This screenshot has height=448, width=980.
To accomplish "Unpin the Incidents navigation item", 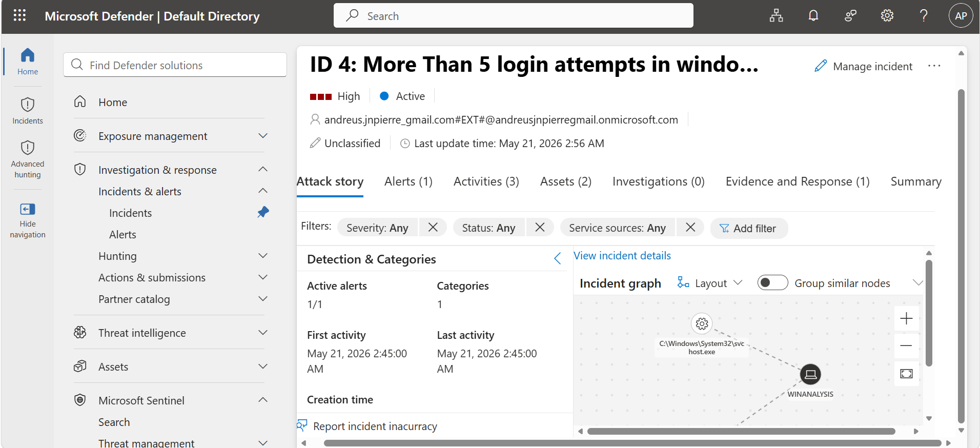I will 263,212.
